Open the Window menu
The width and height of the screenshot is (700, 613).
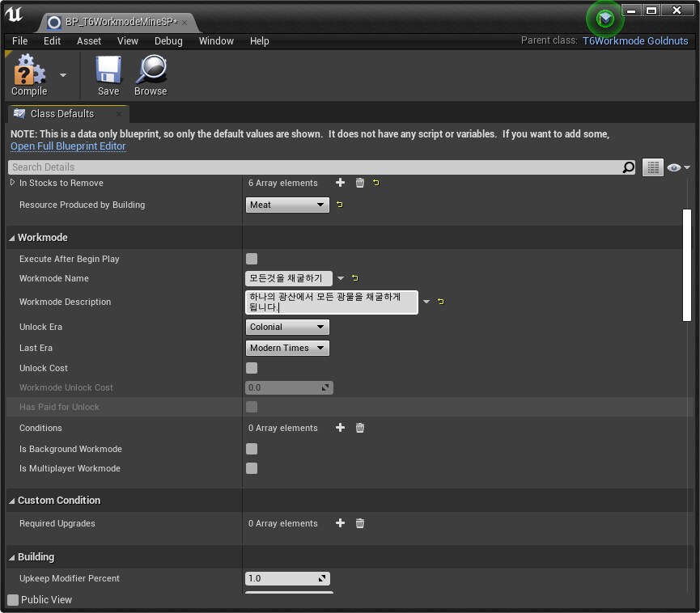216,41
